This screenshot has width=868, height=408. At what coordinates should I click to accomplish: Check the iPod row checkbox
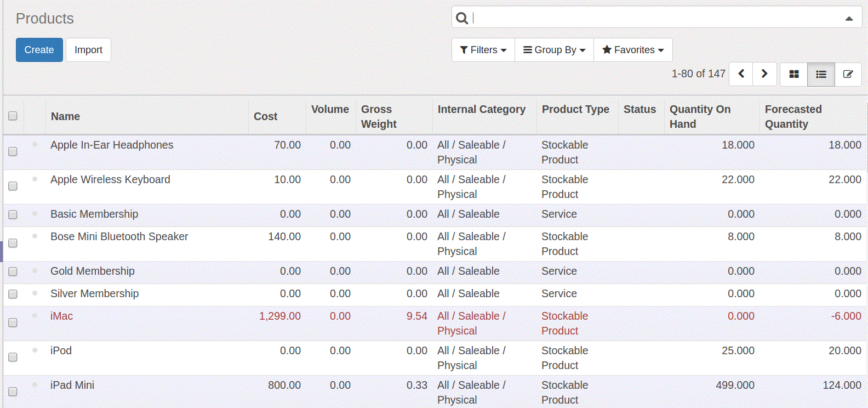point(13,357)
